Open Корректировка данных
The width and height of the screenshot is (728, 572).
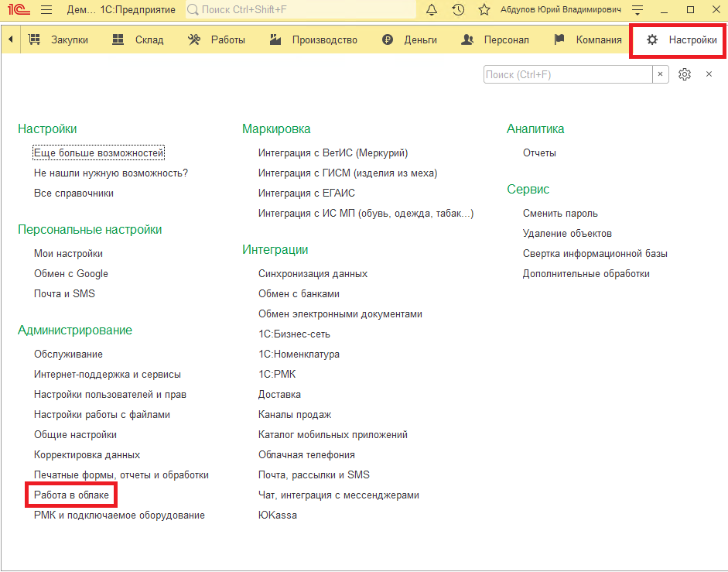pos(87,455)
